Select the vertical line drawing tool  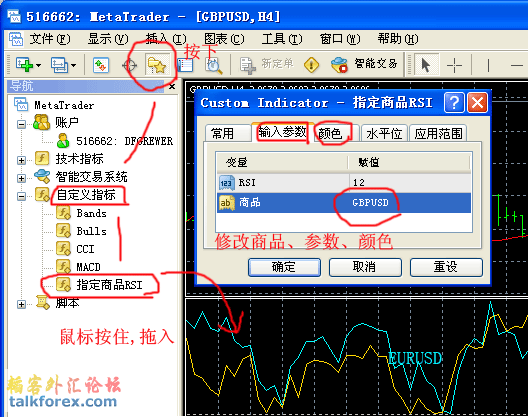488,65
